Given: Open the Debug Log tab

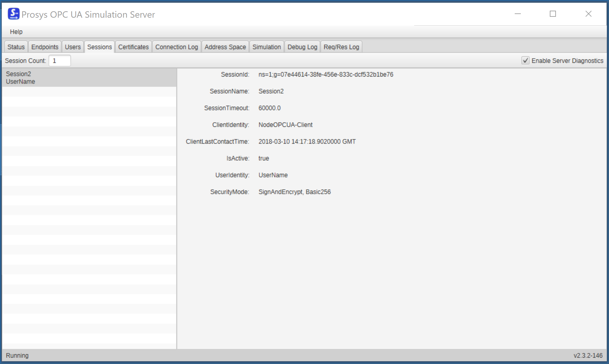Looking at the screenshot, I should point(302,47).
